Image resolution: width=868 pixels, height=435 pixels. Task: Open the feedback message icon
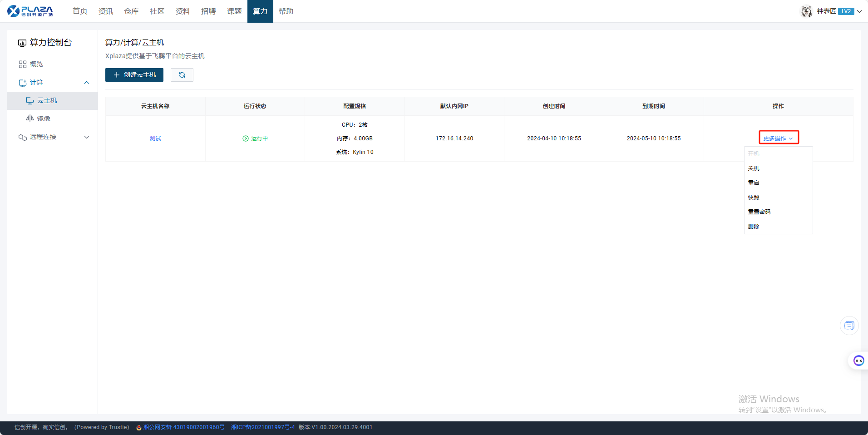point(849,326)
